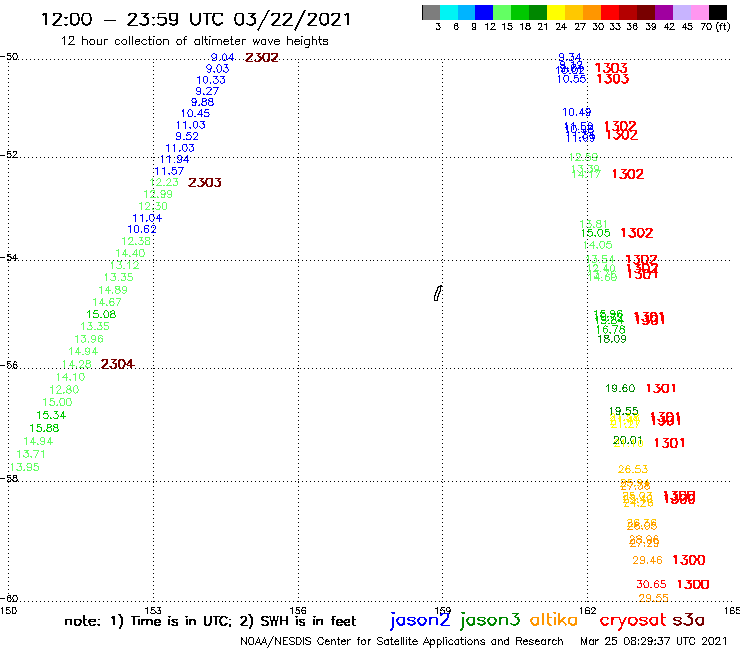This screenshot has height=650, width=740.
Task: Click the time marker 2302
Action: (x=262, y=58)
